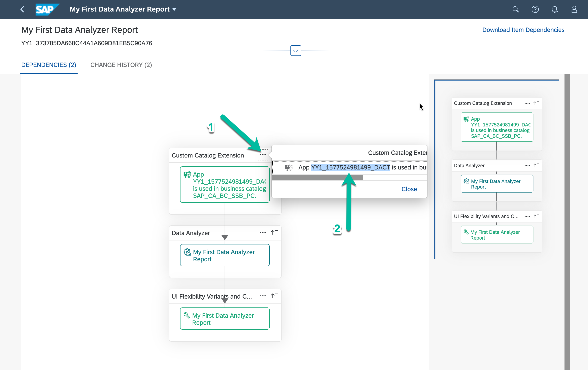Expand the header with chevron button
Image resolution: width=588 pixels, height=370 pixels.
tap(296, 51)
